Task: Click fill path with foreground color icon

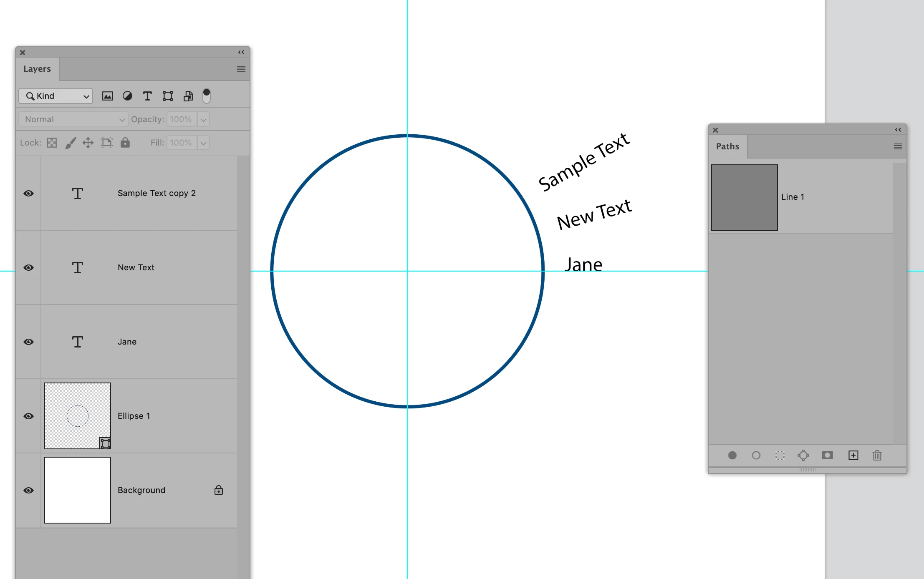Action: click(732, 455)
